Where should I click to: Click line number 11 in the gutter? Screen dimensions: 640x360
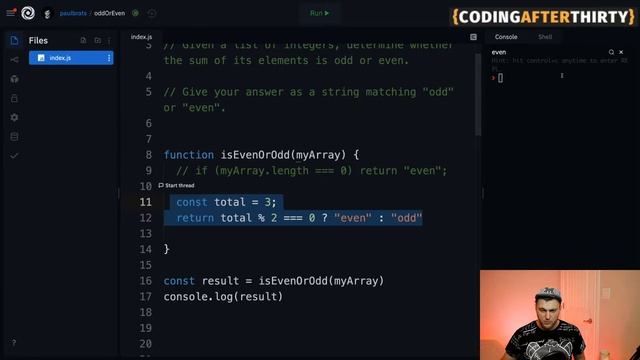click(x=145, y=202)
